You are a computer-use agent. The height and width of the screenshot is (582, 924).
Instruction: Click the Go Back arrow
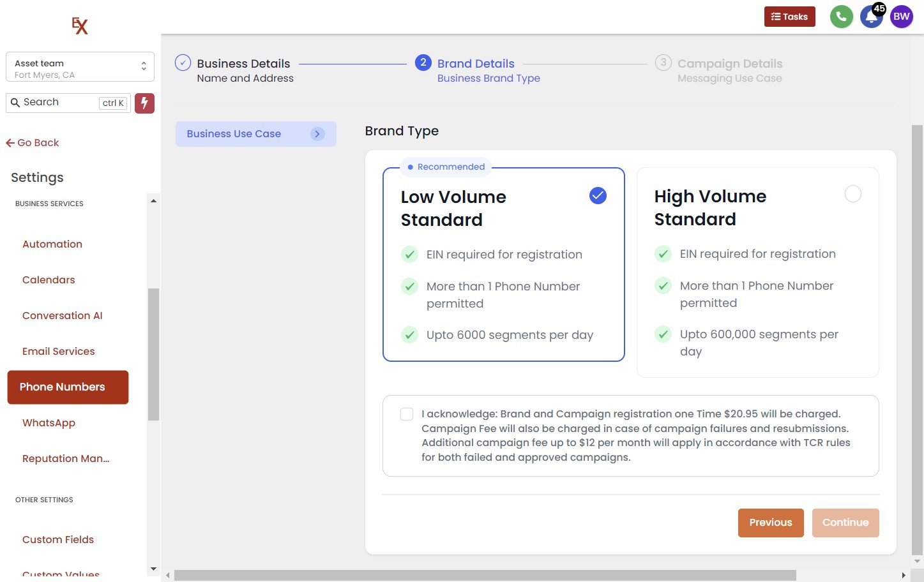coord(32,143)
